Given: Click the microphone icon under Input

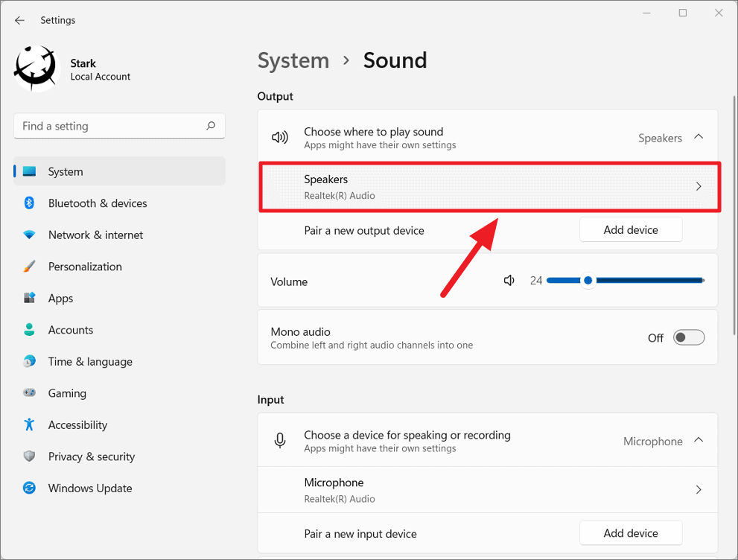Looking at the screenshot, I should 279,440.
